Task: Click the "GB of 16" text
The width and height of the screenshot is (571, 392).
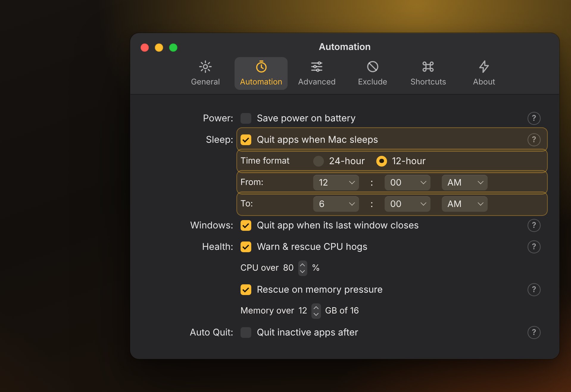Action: [x=342, y=311]
